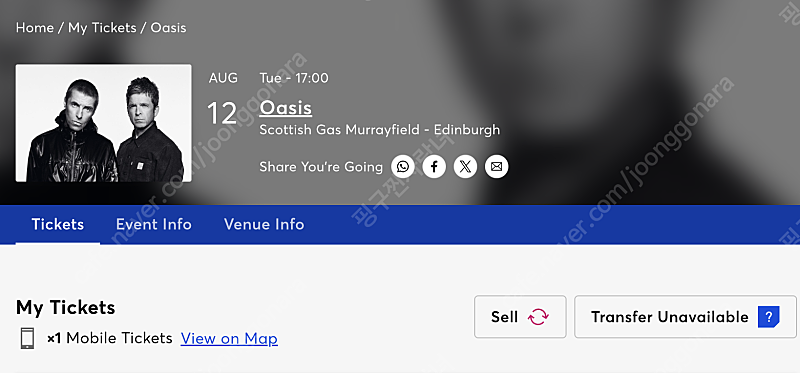800x373 pixels.
Task: Click the Transfer Unavailable button
Action: coord(685,317)
